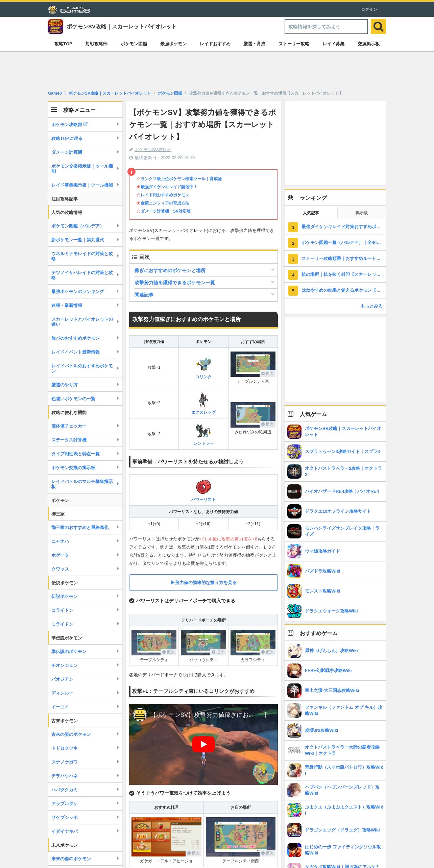
Task: Click the yellow search magnifier button
Action: 378,26
